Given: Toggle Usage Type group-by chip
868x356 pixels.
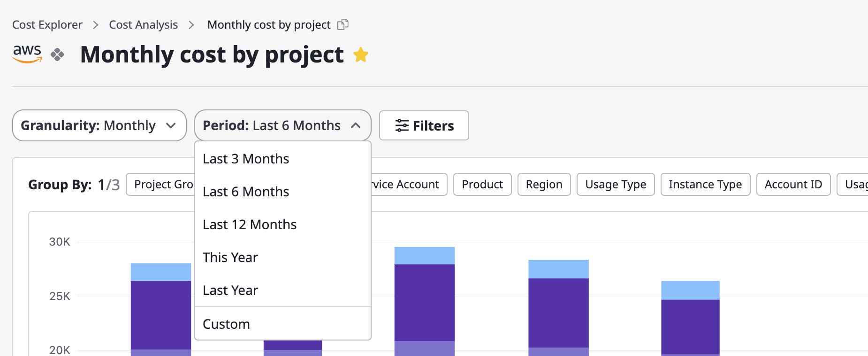Looking at the screenshot, I should (616, 185).
